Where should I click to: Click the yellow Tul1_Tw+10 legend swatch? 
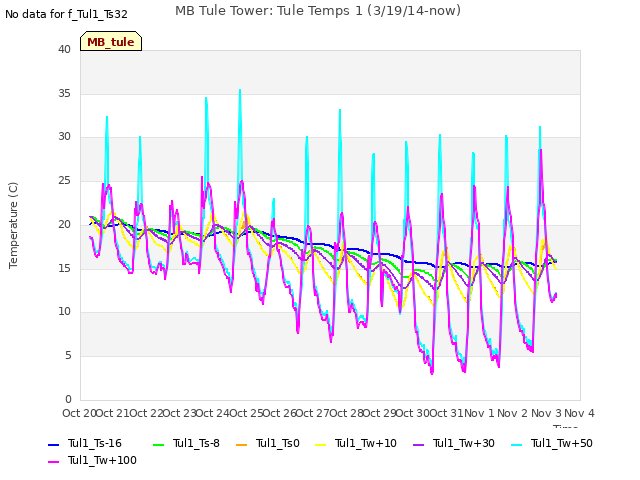pos(321,444)
